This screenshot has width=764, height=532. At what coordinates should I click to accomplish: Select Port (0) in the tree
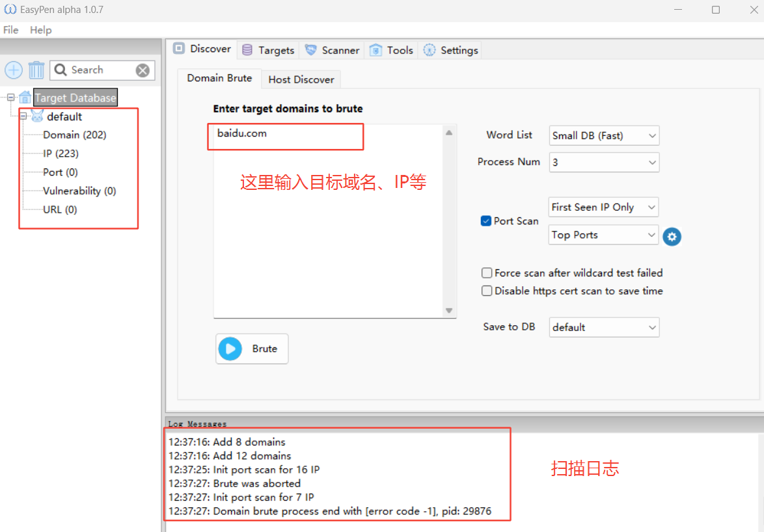61,172
